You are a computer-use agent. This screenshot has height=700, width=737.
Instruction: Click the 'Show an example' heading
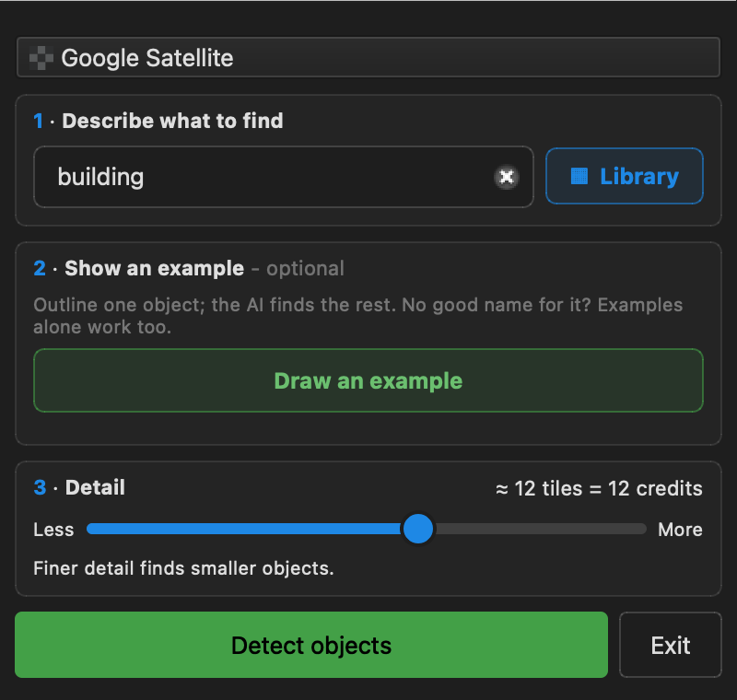click(x=154, y=268)
